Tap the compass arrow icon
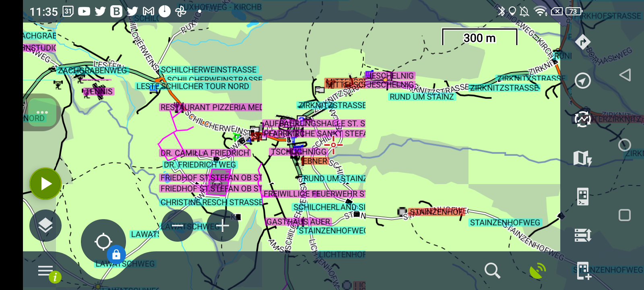Screen dimensions: 644x290 point(582,81)
